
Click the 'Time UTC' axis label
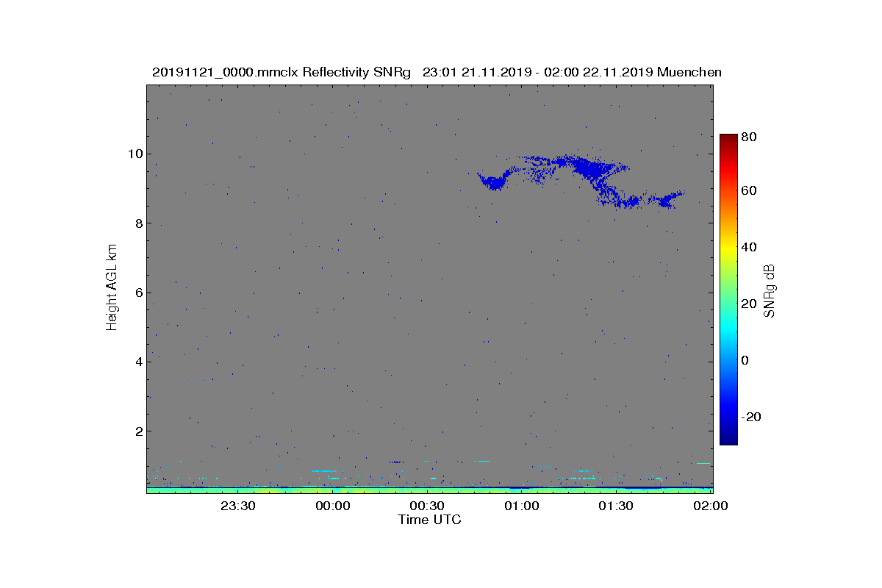430,520
